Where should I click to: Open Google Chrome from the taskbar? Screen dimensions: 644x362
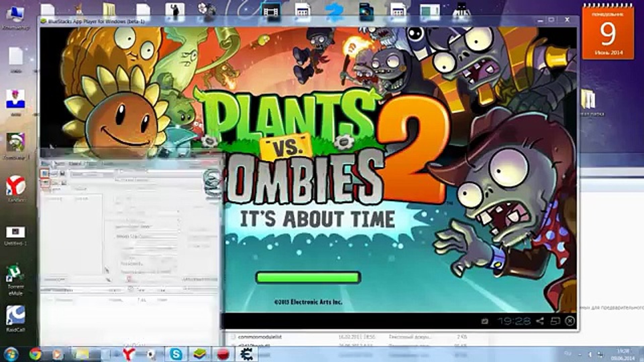(35, 354)
